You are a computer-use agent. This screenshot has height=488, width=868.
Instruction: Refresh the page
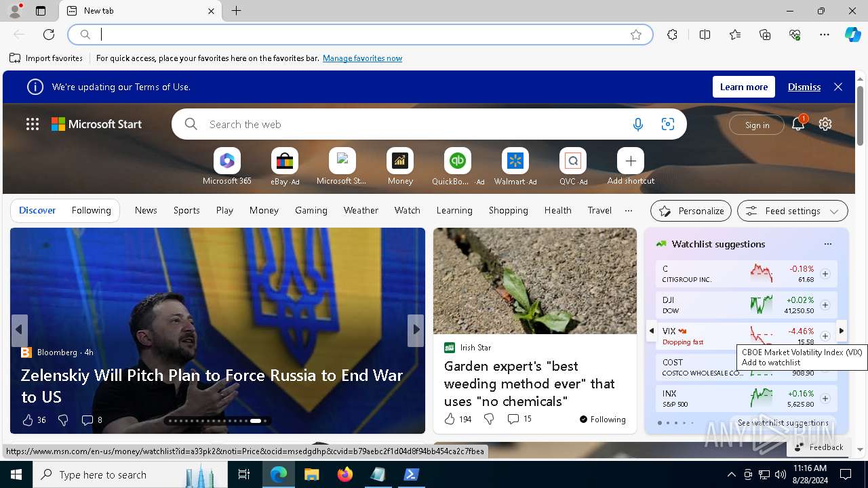point(49,35)
